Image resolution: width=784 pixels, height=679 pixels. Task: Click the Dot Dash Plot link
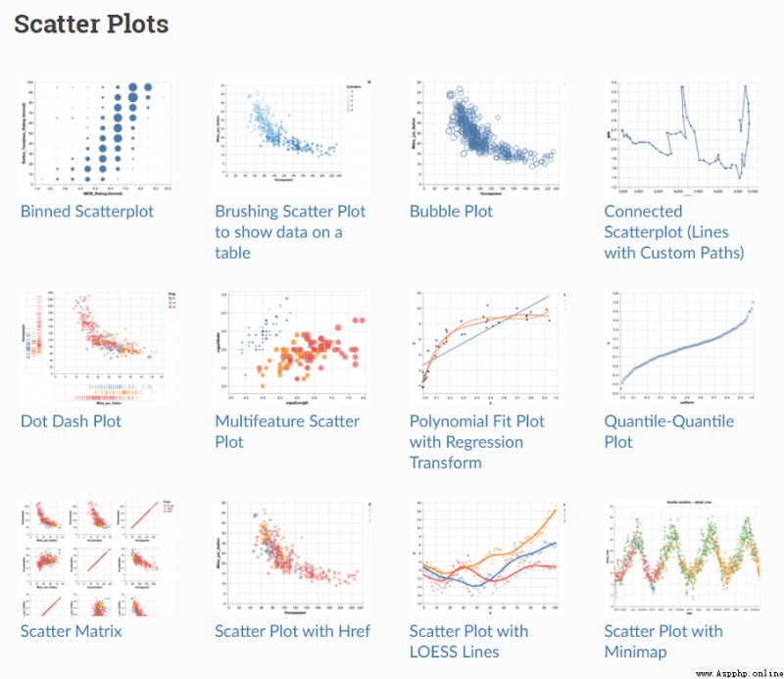71,421
